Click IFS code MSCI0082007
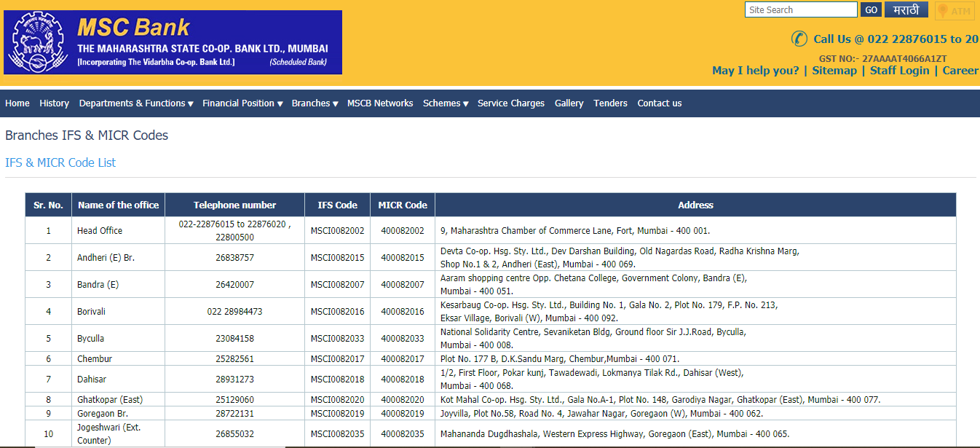 (x=337, y=285)
